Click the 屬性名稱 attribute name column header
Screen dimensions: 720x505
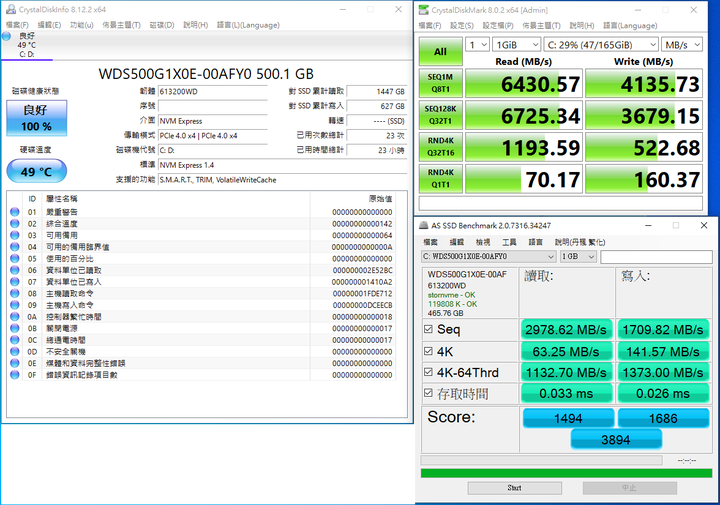coord(62,198)
